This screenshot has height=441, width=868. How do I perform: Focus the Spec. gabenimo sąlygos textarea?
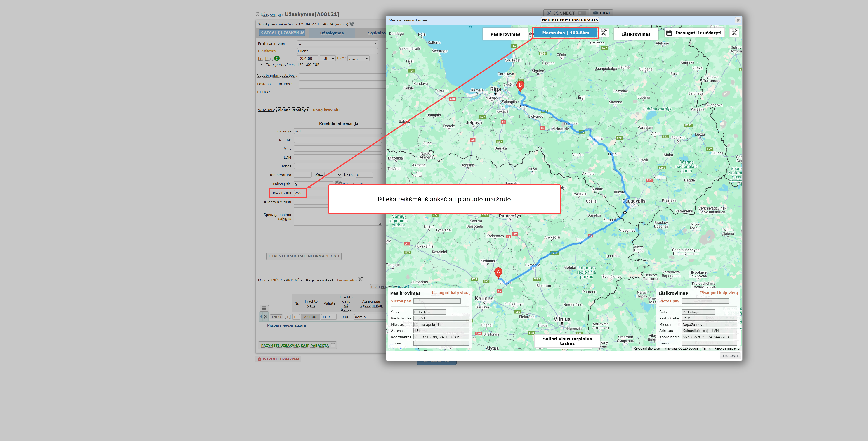coord(338,216)
